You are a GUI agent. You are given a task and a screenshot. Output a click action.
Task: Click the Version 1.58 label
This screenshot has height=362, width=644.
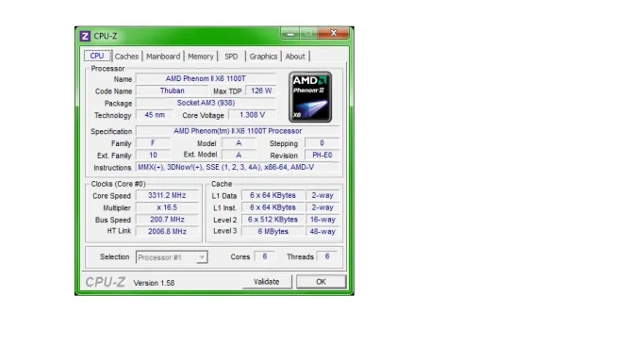pyautogui.click(x=154, y=283)
